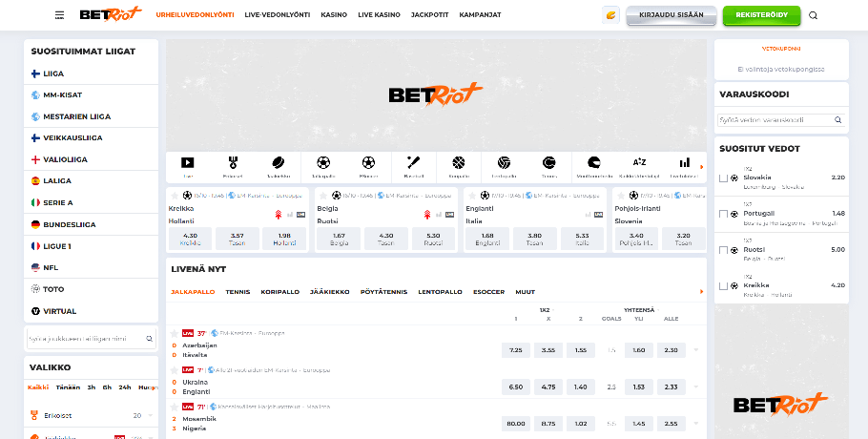This screenshot has width=868, height=439.
Task: Click the green Rekisteröidy button
Action: 761,15
